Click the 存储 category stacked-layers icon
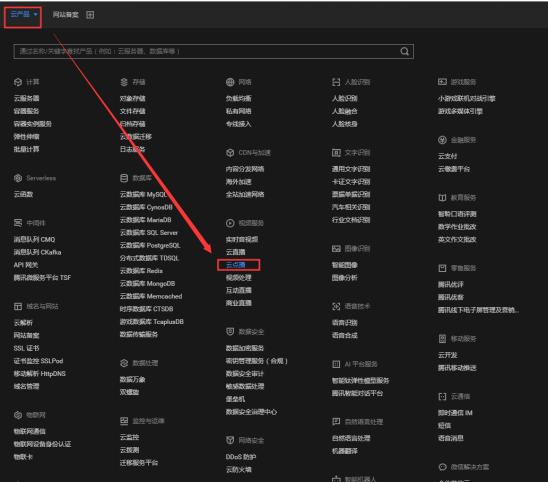Image resolution: width=548 pixels, height=483 pixels. pyautogui.click(x=124, y=82)
